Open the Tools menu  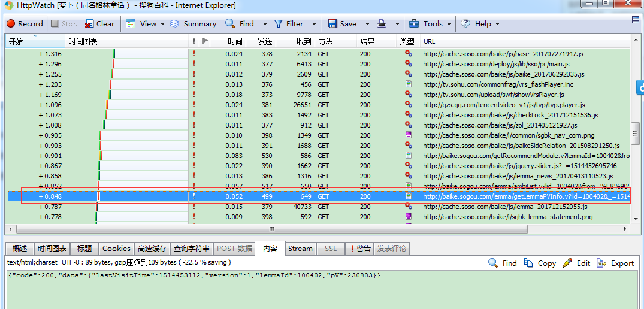[x=427, y=24]
